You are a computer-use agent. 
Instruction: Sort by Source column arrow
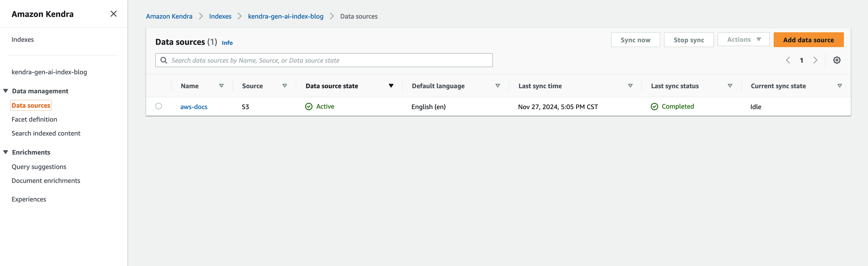tap(285, 86)
